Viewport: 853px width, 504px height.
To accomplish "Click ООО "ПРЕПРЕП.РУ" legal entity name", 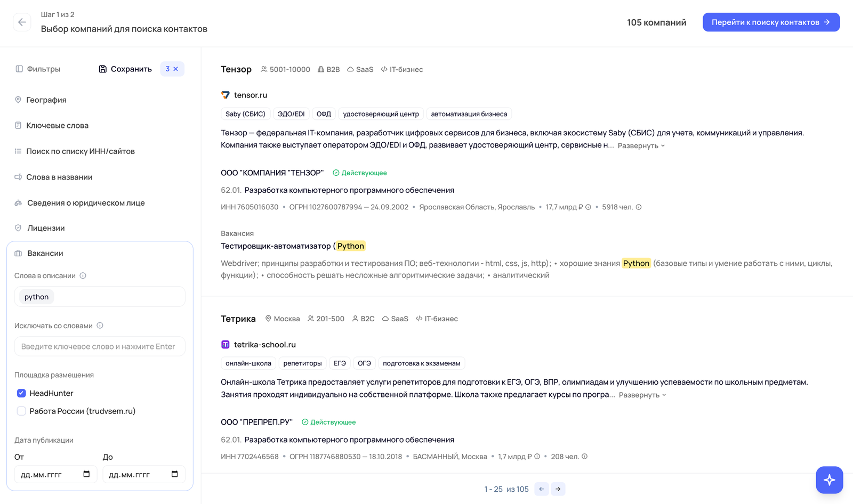I will [x=257, y=422].
